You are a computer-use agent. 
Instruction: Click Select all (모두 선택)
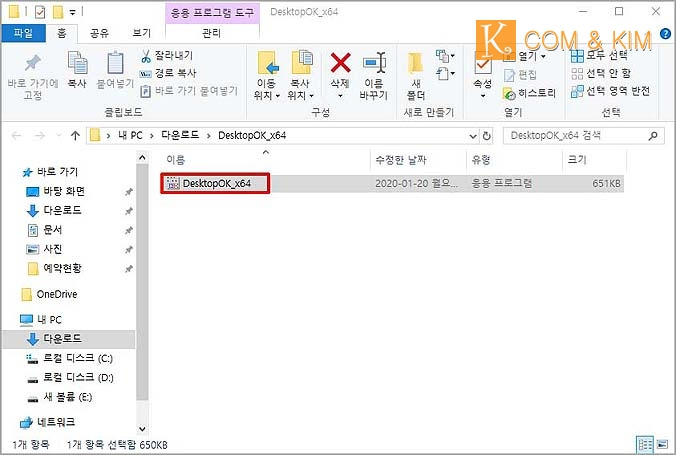coord(599,55)
